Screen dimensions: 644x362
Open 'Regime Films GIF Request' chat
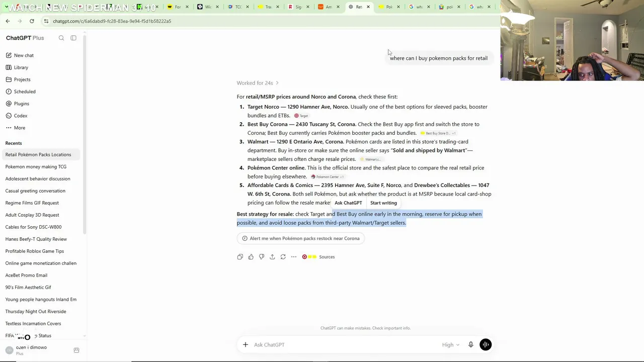40,203
